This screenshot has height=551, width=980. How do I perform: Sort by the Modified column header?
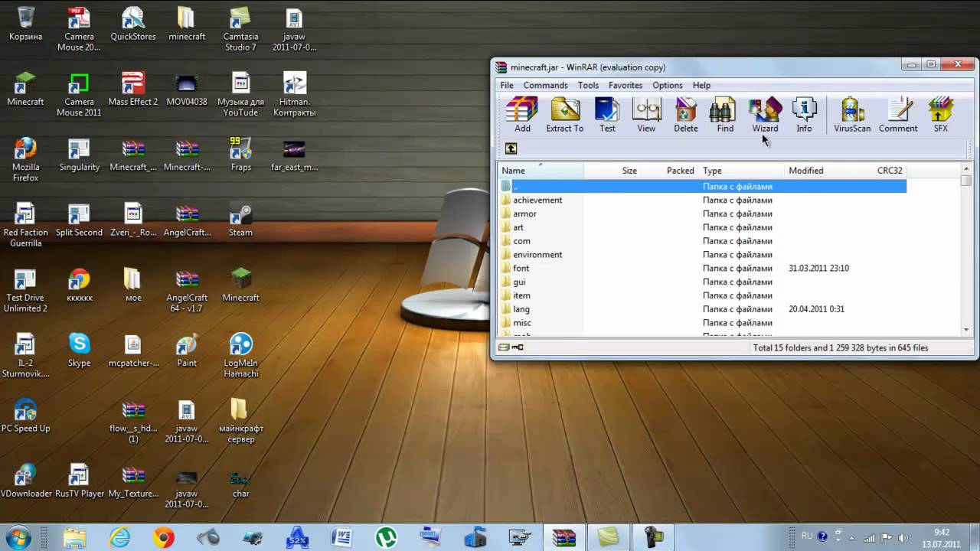pyautogui.click(x=806, y=171)
